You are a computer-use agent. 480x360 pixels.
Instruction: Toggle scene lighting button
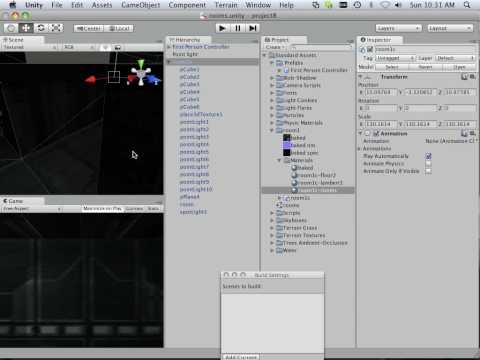106,47
